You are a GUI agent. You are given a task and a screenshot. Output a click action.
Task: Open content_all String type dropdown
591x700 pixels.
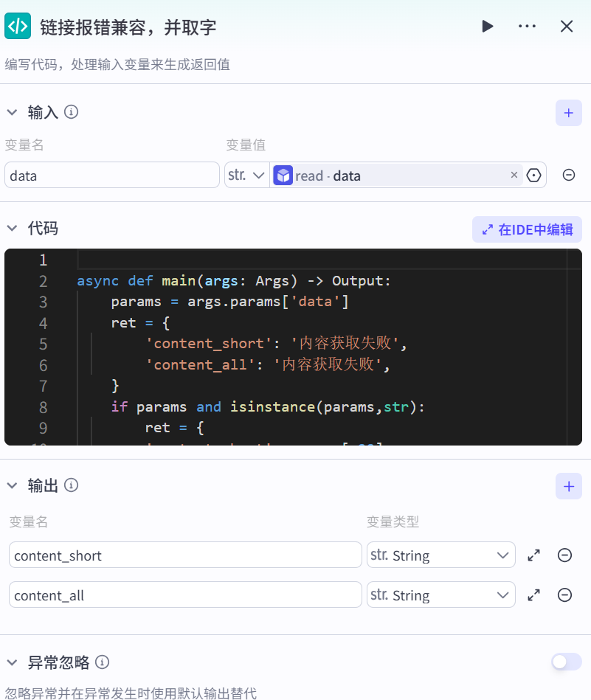(x=440, y=595)
